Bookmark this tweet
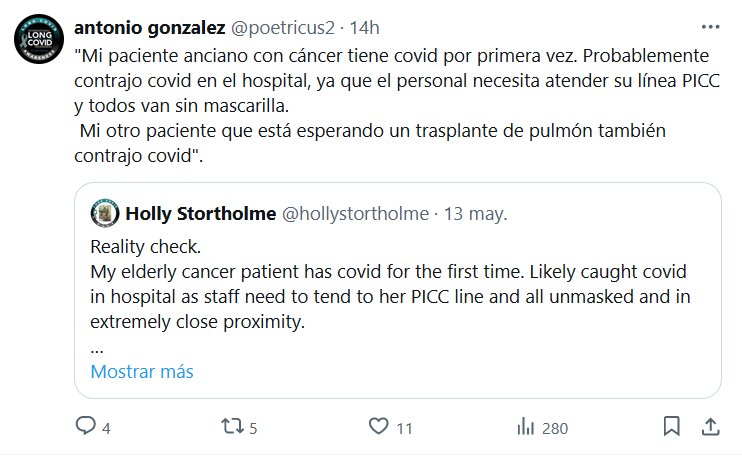 (671, 427)
